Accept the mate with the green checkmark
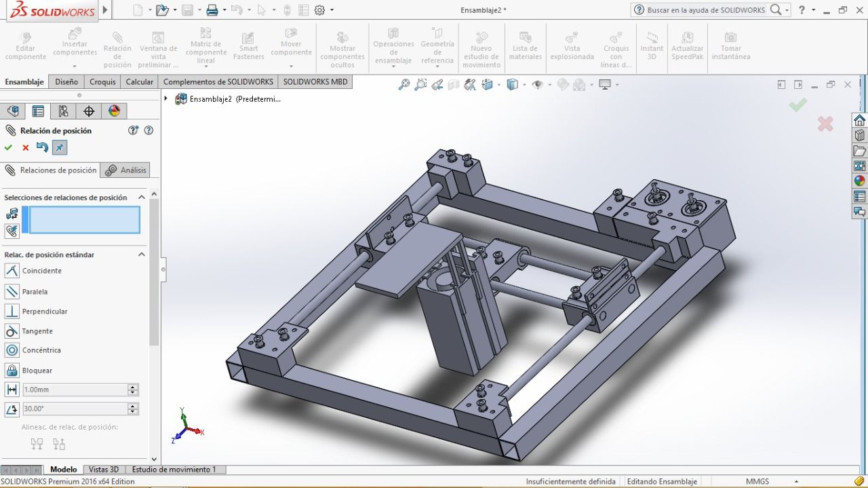Image resolution: width=868 pixels, height=488 pixels. [x=9, y=147]
